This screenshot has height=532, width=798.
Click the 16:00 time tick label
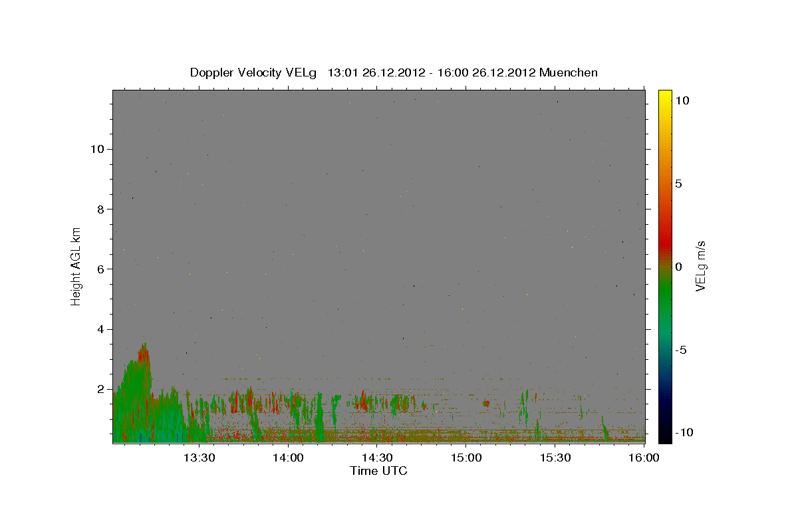[x=644, y=458]
